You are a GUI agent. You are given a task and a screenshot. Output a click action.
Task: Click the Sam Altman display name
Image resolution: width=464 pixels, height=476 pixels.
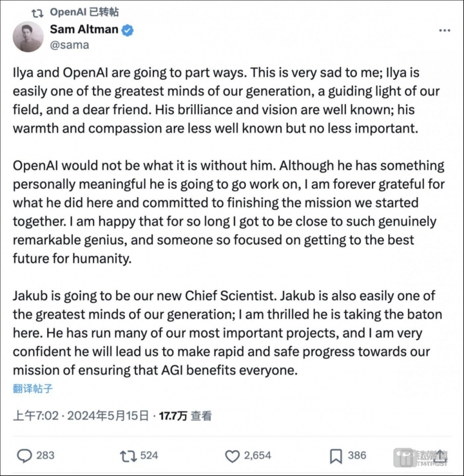(x=84, y=30)
